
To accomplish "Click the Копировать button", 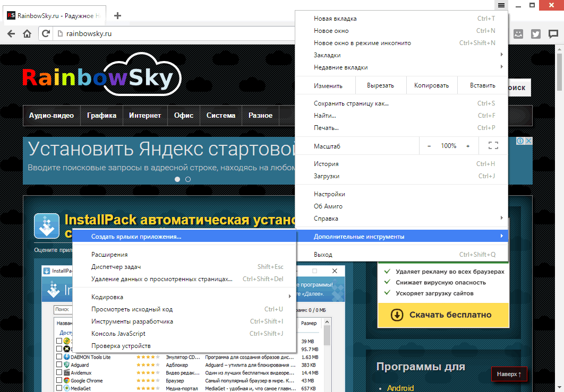I will pos(432,85).
